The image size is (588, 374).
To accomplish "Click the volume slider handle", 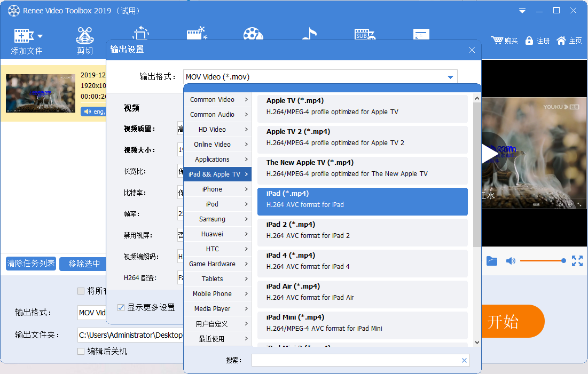I will [563, 261].
